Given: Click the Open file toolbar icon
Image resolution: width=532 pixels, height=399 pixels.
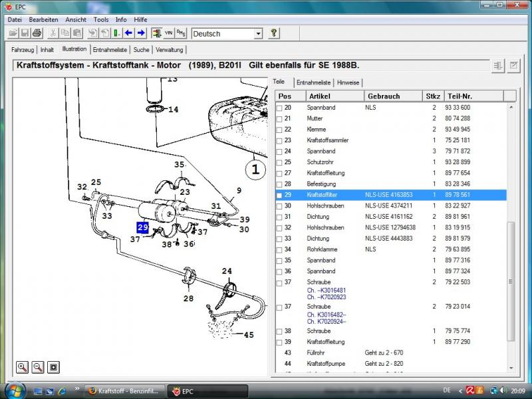Looking at the screenshot, I should click(x=13, y=33).
